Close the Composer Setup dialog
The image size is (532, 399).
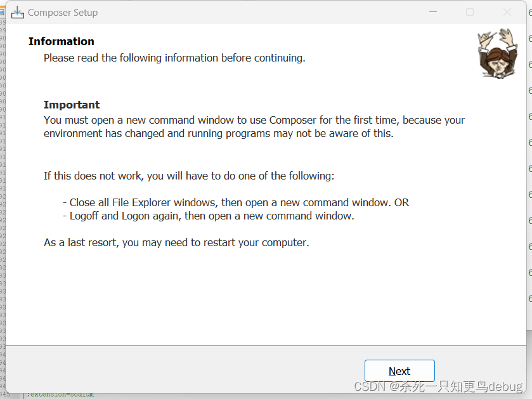[x=507, y=12]
